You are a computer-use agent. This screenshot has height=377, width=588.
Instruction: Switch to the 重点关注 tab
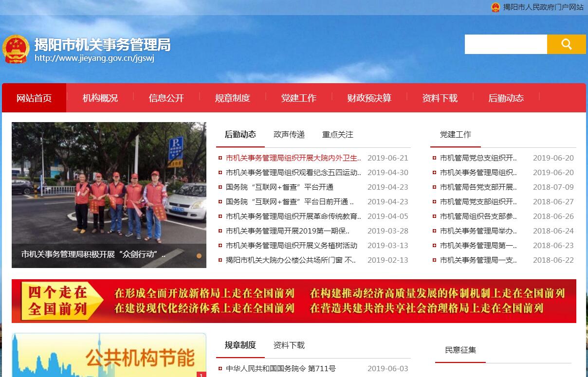click(337, 135)
